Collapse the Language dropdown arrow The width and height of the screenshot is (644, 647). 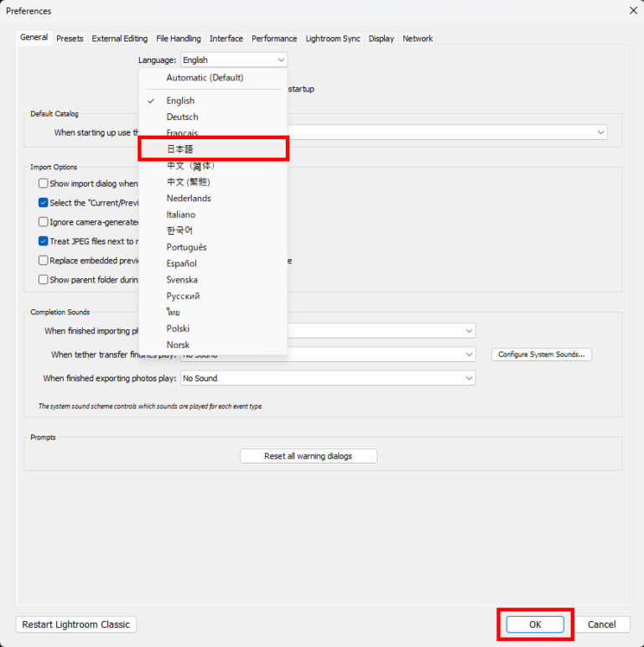tap(280, 60)
